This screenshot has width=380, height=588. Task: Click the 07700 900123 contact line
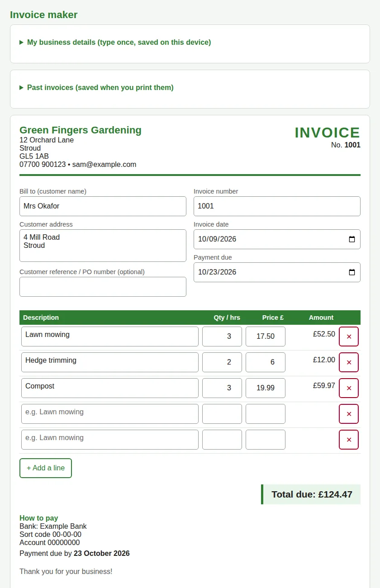[78, 165]
